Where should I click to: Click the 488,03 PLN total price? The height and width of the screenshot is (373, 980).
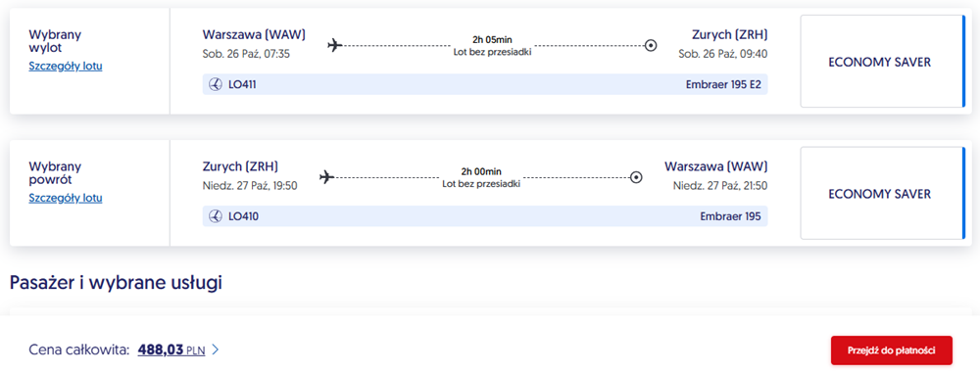pyautogui.click(x=171, y=350)
